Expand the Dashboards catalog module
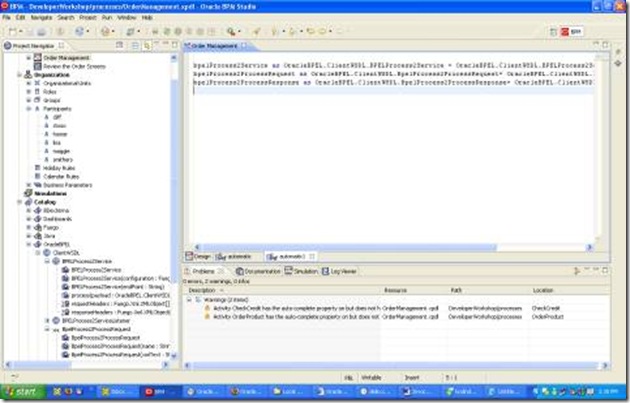 (29, 219)
